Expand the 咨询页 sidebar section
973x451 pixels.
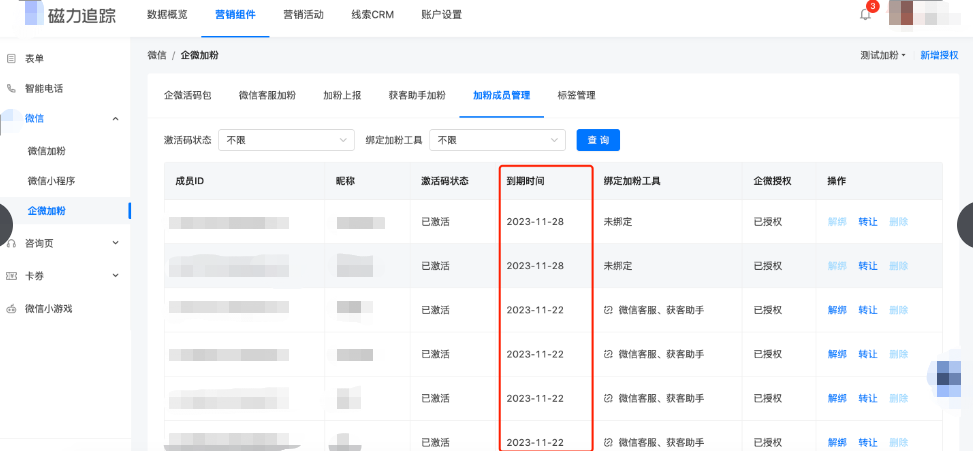pyautogui.click(x=115, y=243)
